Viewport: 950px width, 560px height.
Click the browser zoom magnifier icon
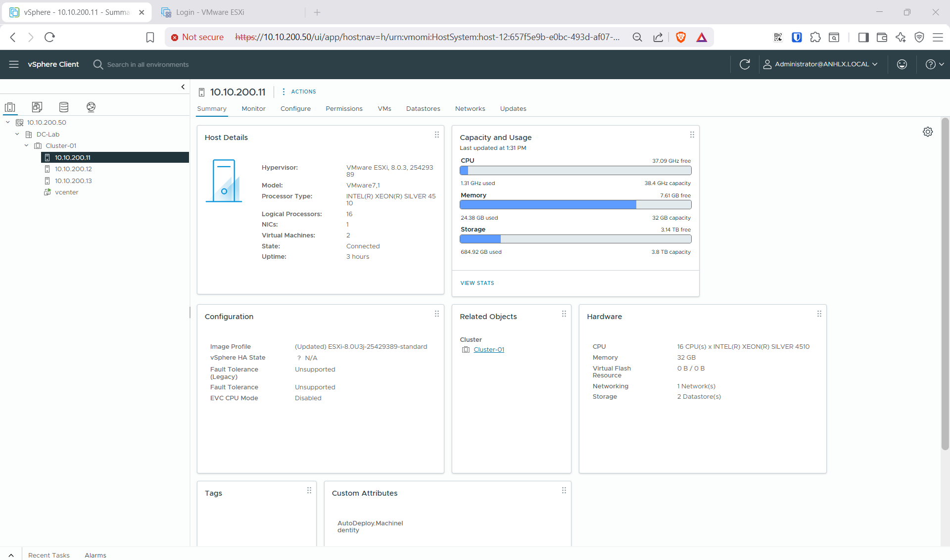click(637, 37)
